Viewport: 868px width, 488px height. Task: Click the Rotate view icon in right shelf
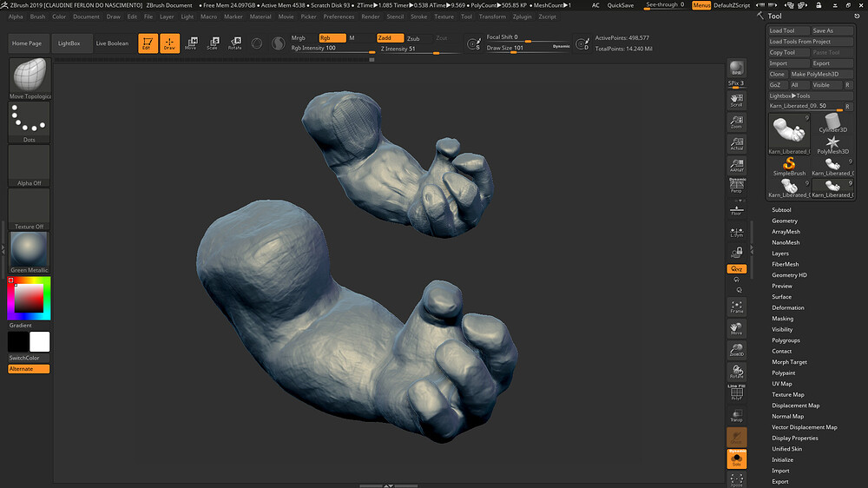(x=736, y=372)
